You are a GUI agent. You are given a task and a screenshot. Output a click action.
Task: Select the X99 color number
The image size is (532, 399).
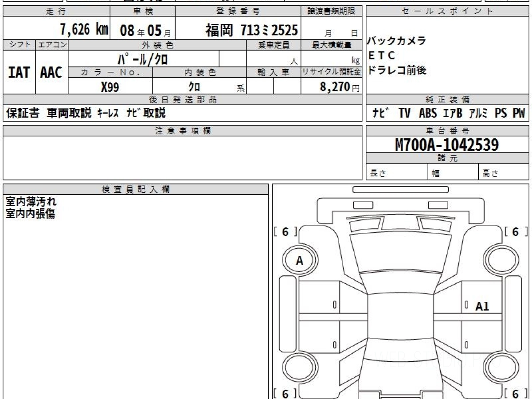click(x=110, y=87)
